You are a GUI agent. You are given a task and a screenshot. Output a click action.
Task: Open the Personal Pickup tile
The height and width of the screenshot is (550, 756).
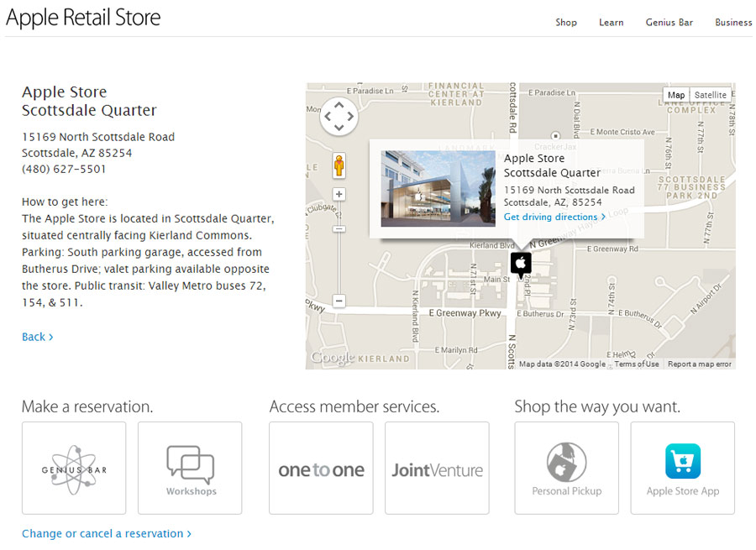(566, 468)
